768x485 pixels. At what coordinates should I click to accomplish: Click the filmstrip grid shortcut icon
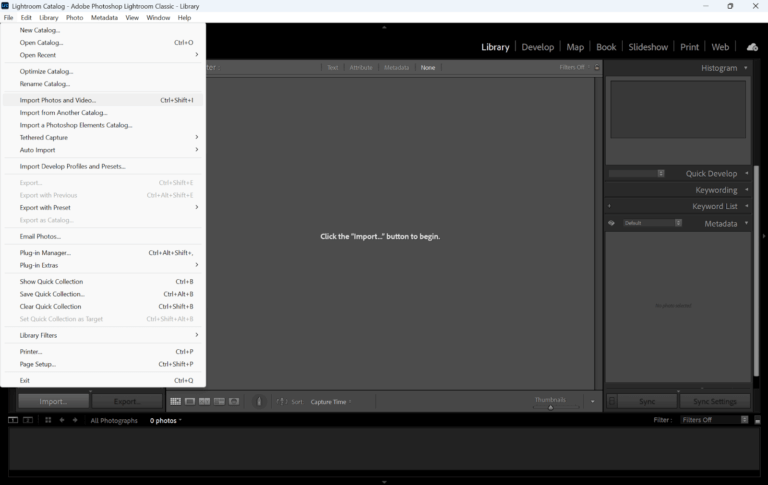click(x=48, y=420)
